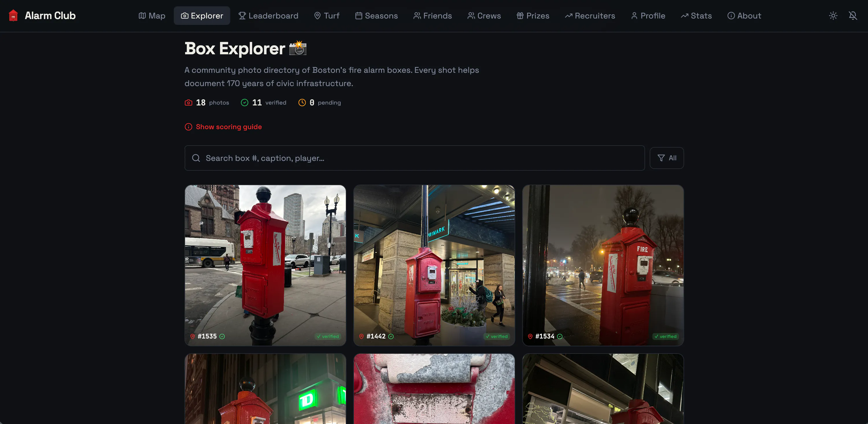The image size is (868, 424).
Task: Click the camera icon beside 18 photos
Action: click(x=188, y=103)
